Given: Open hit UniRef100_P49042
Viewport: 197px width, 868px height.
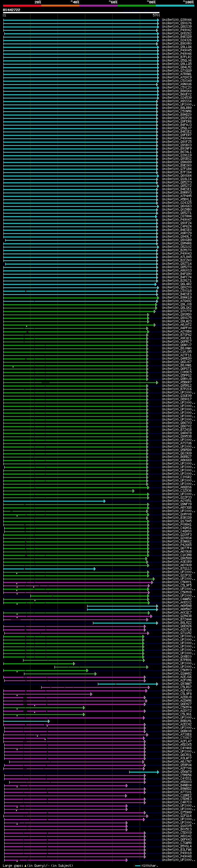Looking at the screenshot, I should pyautogui.click(x=176, y=30).
